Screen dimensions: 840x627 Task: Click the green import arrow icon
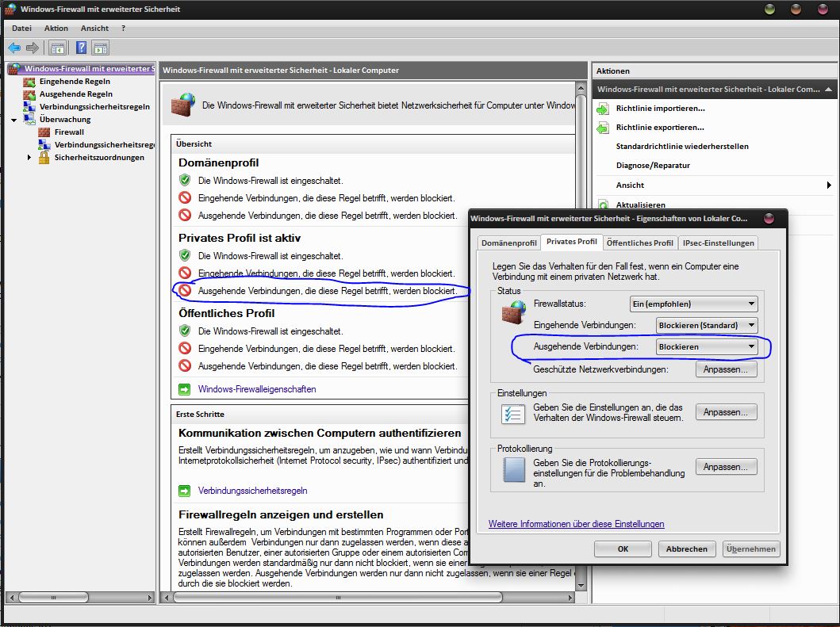tap(603, 109)
